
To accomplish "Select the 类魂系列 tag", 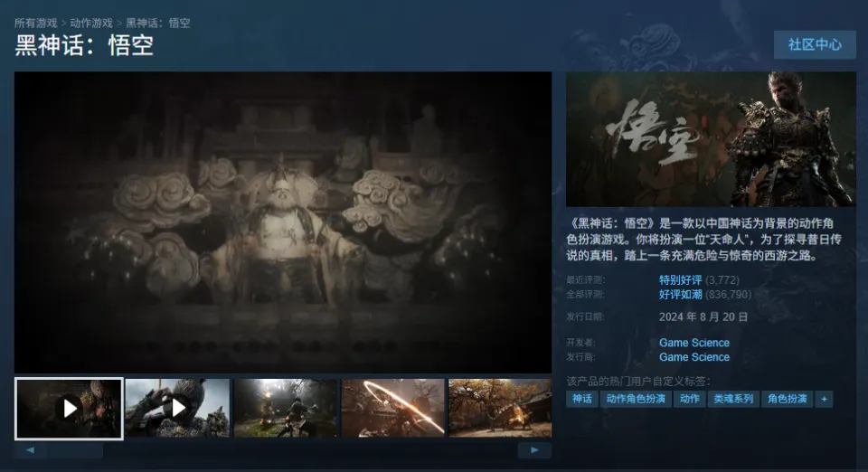I will 733,399.
